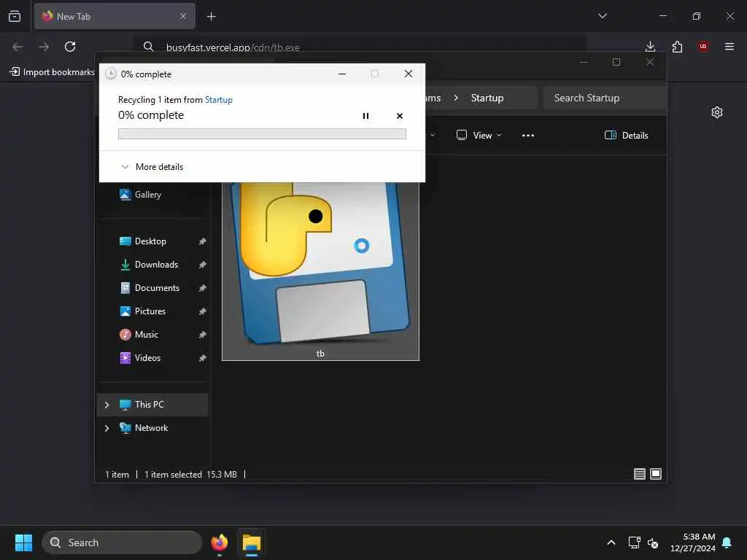Open new tab page settings gear
Screen dimensions: 747x560
[x=717, y=112]
